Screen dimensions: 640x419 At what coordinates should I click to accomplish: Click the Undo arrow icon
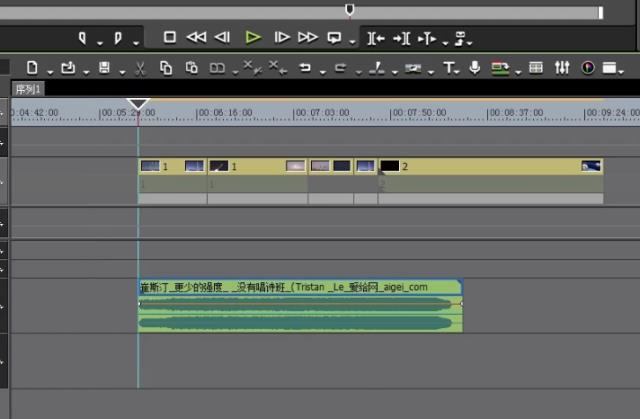click(305, 68)
